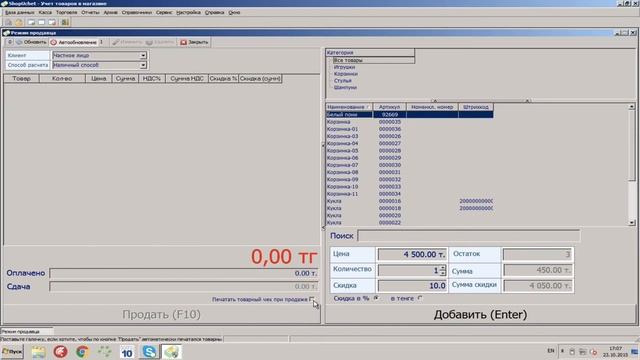This screenshot has width=640, height=360.
Task: Select the в тенге radio button
Action: coord(420,298)
